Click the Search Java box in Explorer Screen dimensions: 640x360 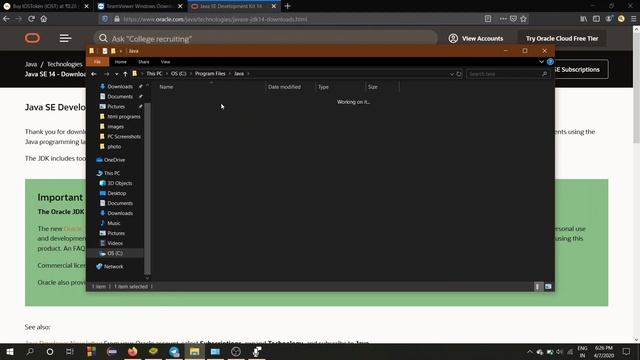(x=507, y=74)
